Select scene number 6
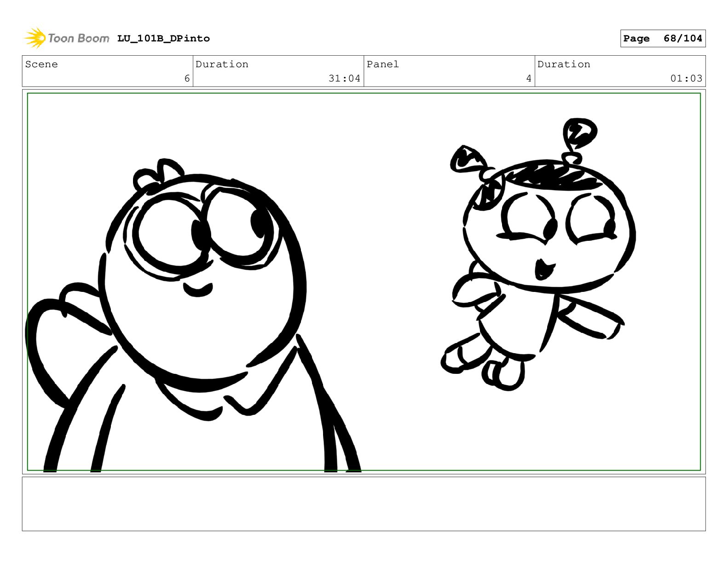 187,79
